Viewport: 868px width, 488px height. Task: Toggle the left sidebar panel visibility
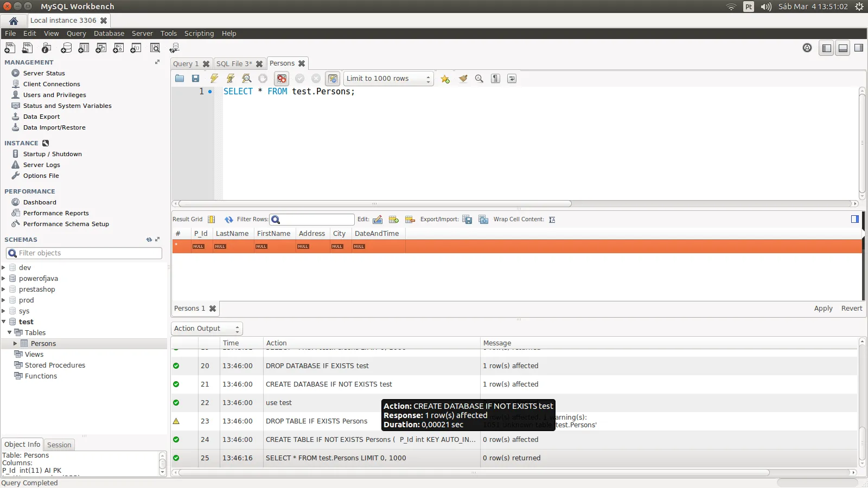tap(826, 48)
